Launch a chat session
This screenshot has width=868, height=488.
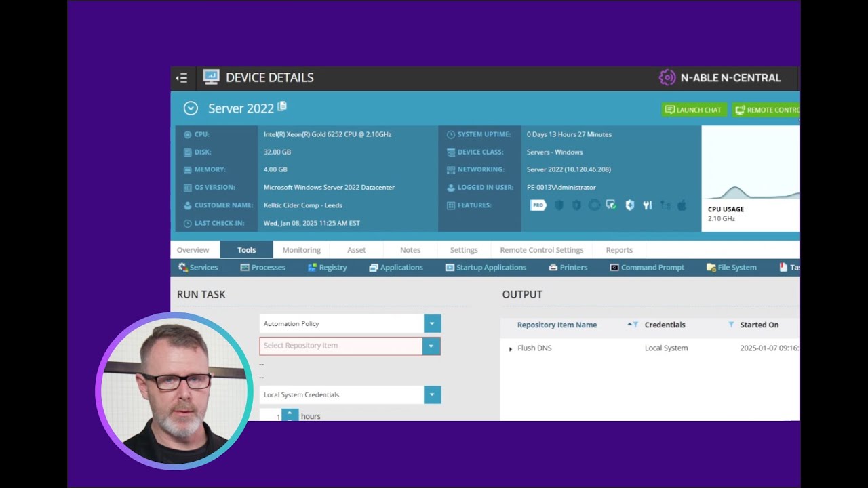(x=694, y=110)
